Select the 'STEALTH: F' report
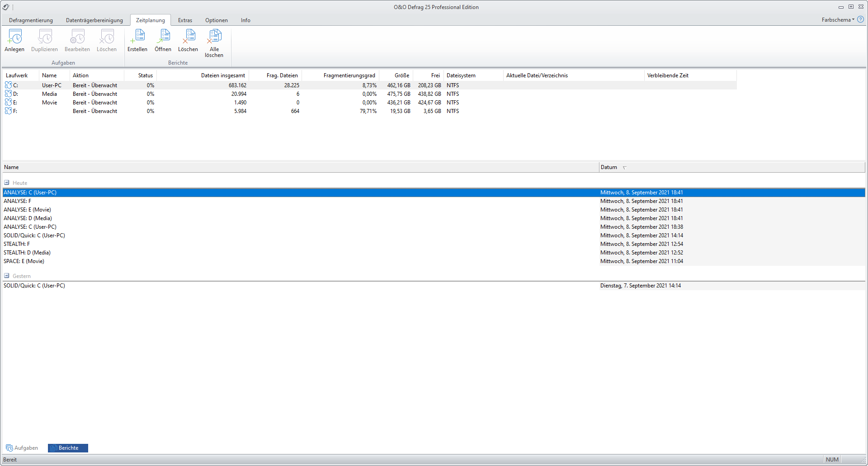868x466 pixels. [434, 244]
